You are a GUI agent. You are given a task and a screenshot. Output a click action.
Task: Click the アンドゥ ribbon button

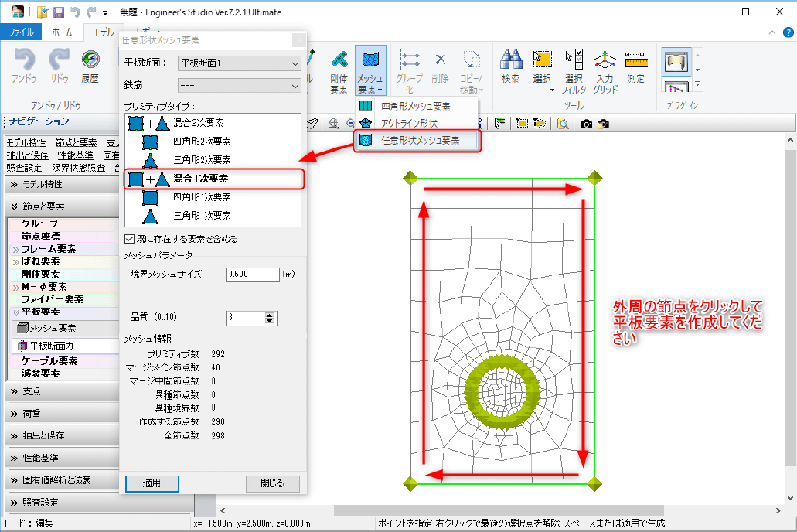(x=24, y=66)
